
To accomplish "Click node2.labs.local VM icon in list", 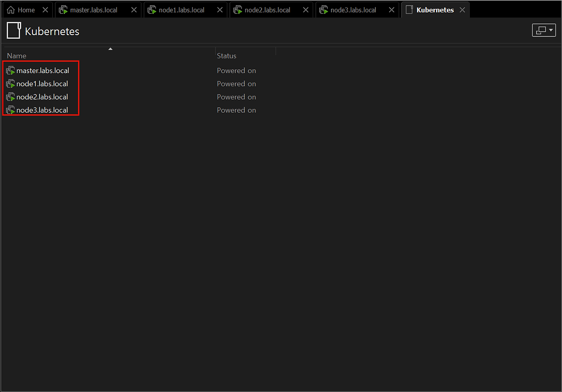I will point(11,97).
